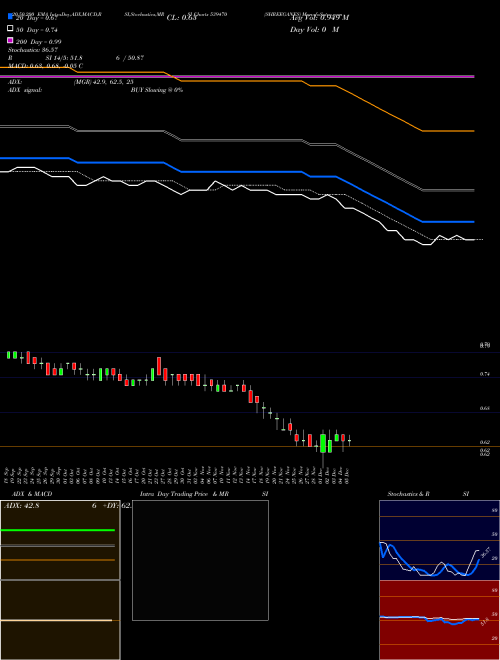The height and width of the screenshot is (660, 500).
Task: Click the MACD values line under RSI
Action: click(45, 66)
